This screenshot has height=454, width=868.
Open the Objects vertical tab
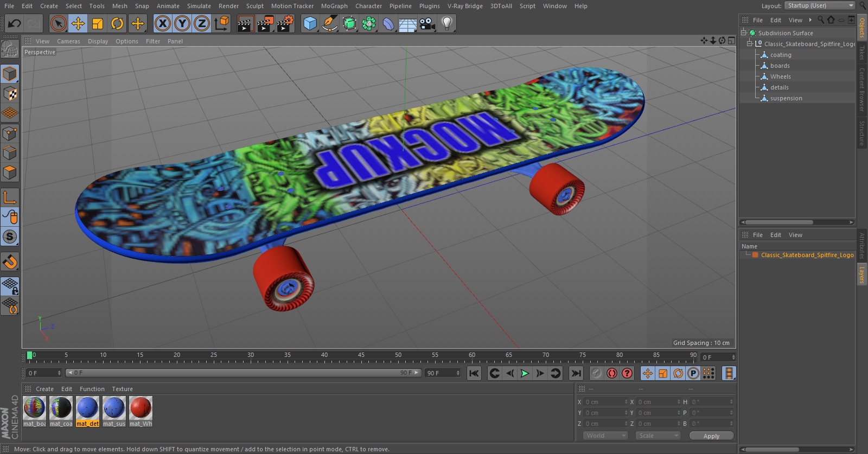coord(861,27)
